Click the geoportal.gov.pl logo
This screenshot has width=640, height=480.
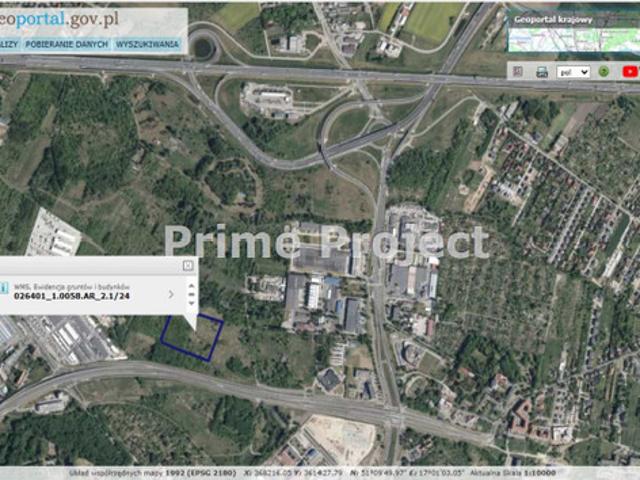[x=73, y=19]
